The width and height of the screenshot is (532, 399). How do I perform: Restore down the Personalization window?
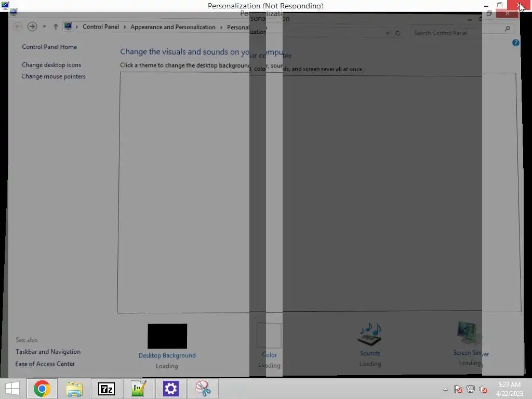coord(500,5)
